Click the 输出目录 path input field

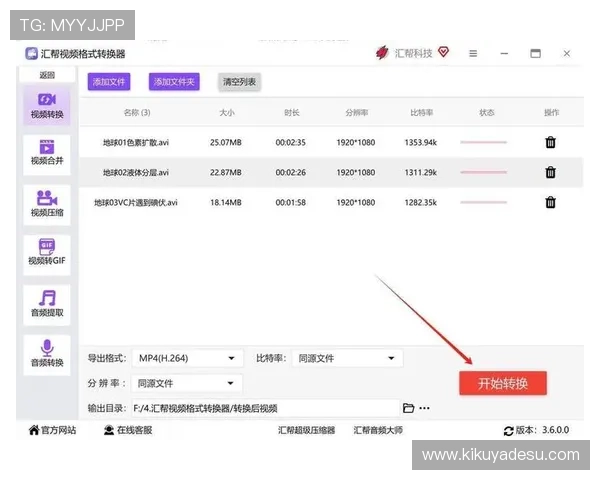[266, 408]
